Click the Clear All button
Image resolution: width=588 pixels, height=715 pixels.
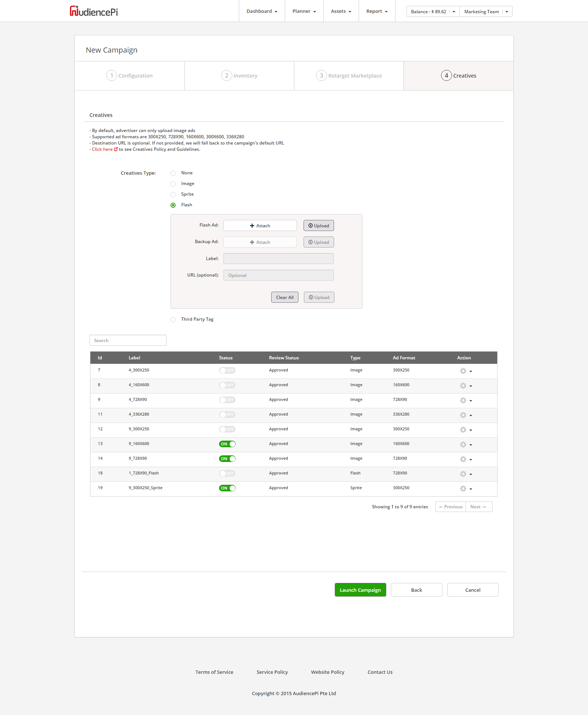(284, 298)
